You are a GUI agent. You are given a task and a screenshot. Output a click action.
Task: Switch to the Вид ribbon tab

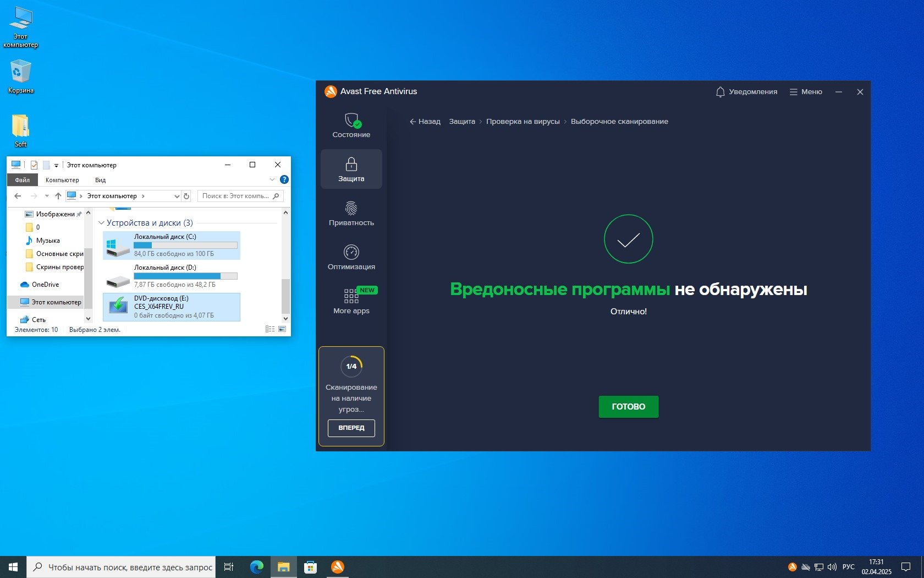click(x=100, y=180)
